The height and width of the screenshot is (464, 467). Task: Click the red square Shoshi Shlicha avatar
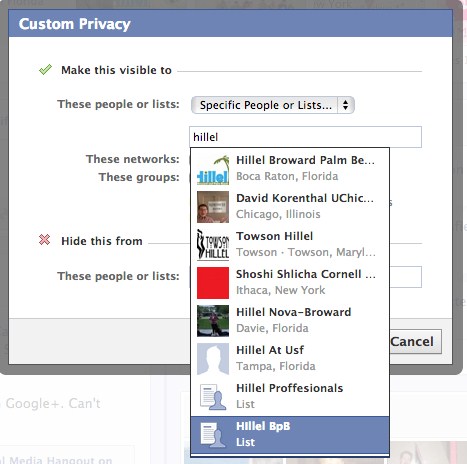tap(213, 283)
